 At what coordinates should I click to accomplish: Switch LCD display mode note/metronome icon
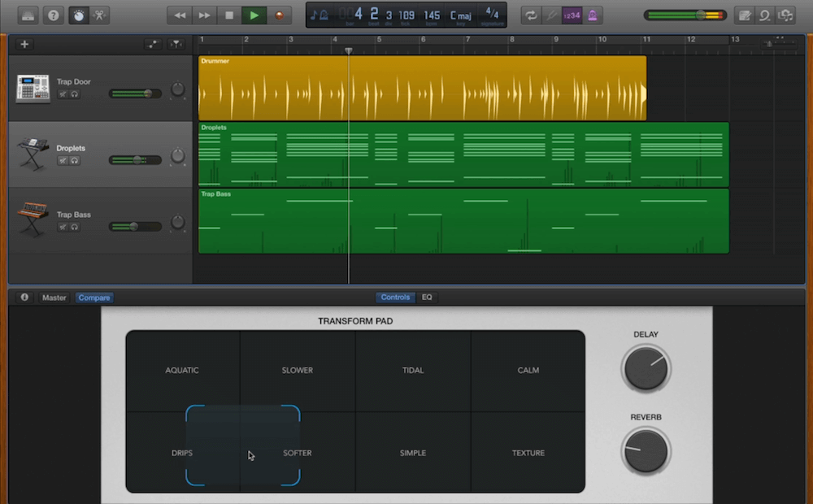[x=319, y=15]
